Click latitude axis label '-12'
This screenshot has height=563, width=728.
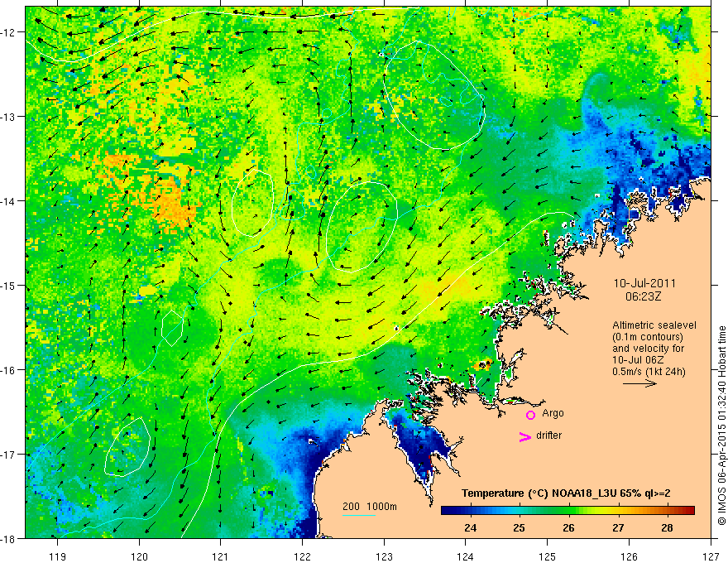pyautogui.click(x=7, y=32)
